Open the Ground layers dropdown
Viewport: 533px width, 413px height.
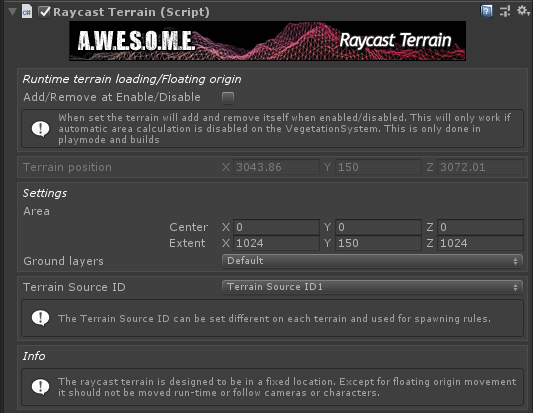(372, 261)
